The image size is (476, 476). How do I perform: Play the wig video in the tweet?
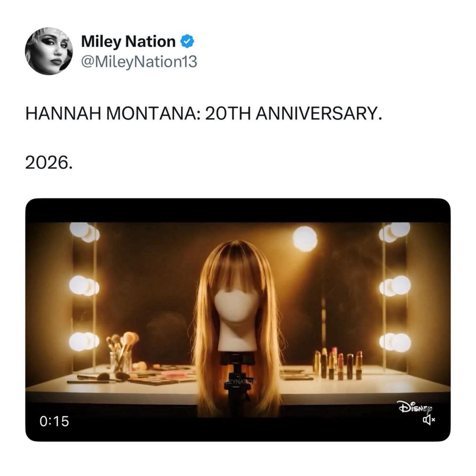(238, 320)
